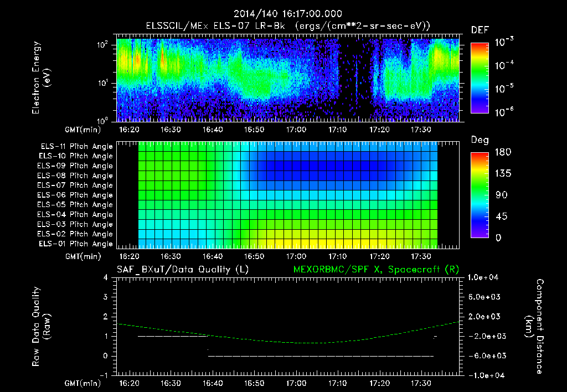This screenshot has width=567, height=392.
Task: Click 17:10 tick on the bottom plot time axis
Action: click(337, 383)
